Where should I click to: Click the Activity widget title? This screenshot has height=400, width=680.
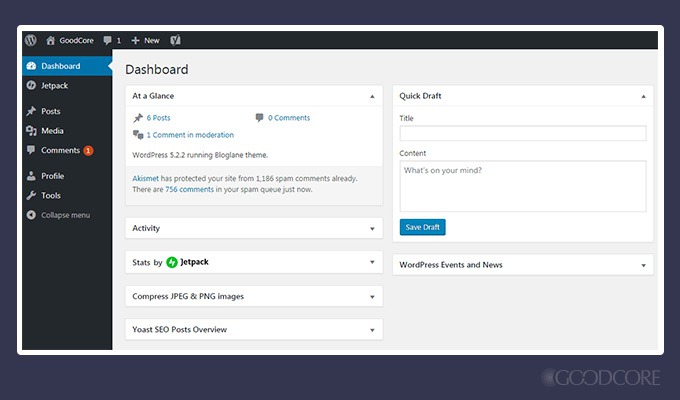tap(146, 228)
